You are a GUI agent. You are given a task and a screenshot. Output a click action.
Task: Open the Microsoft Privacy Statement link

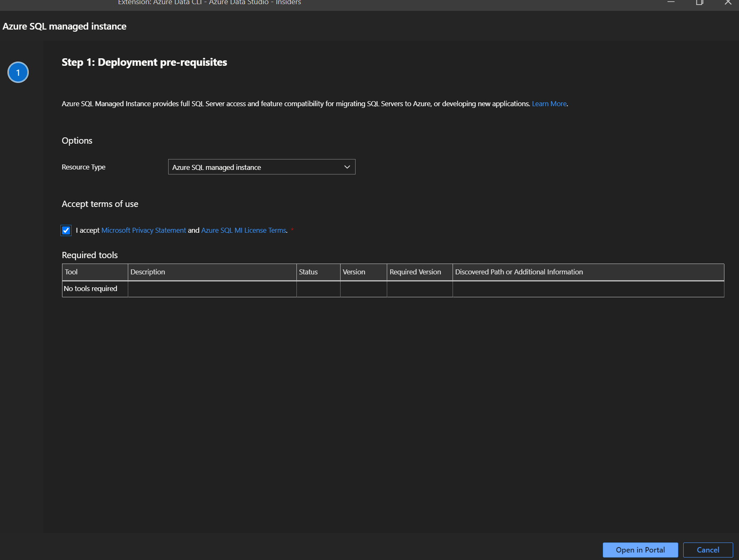pyautogui.click(x=144, y=230)
